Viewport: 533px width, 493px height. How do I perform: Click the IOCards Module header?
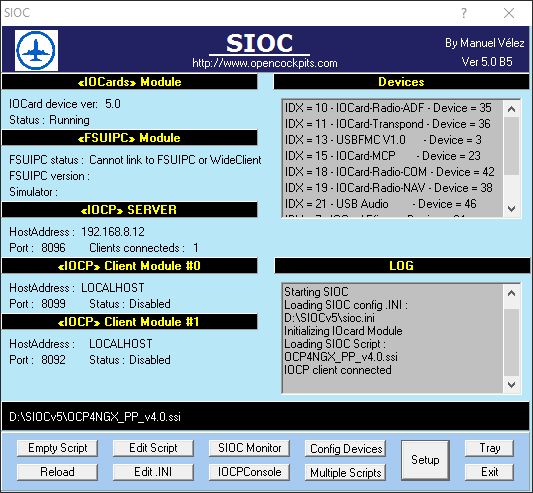130,82
